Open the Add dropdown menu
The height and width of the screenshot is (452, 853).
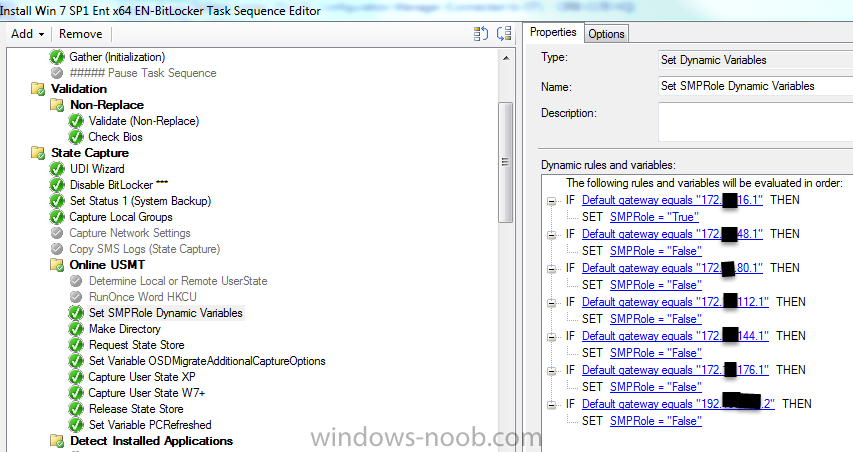pyautogui.click(x=27, y=34)
